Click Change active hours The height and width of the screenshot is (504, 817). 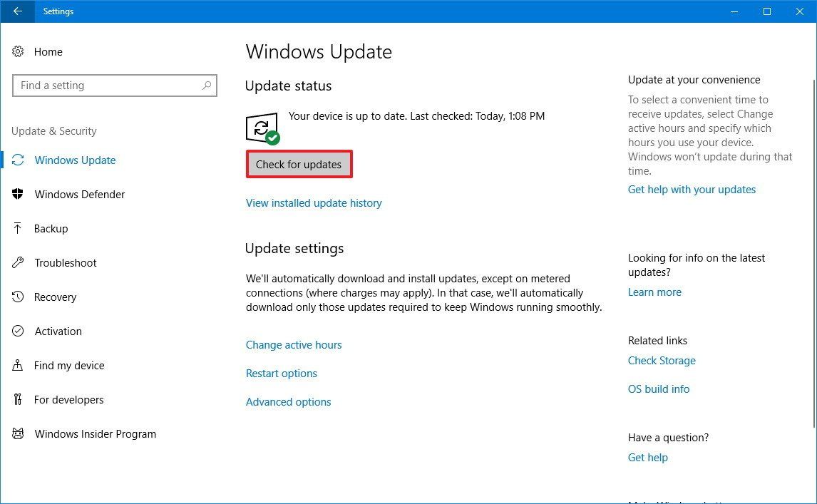coord(294,344)
